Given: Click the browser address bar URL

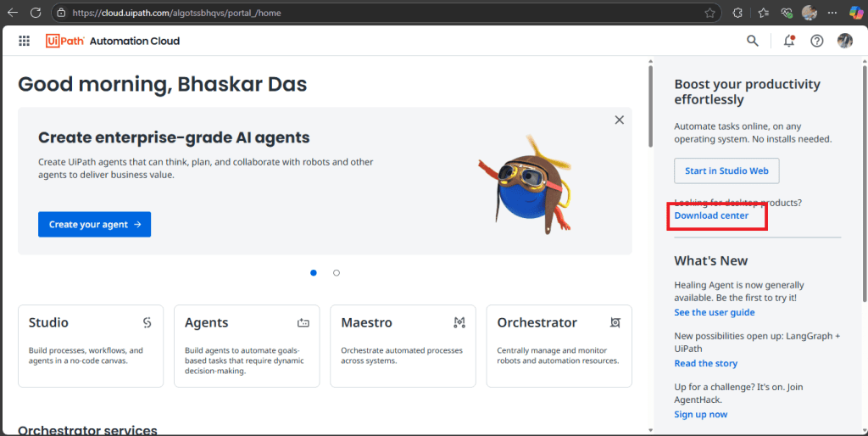Looking at the screenshot, I should [x=176, y=13].
